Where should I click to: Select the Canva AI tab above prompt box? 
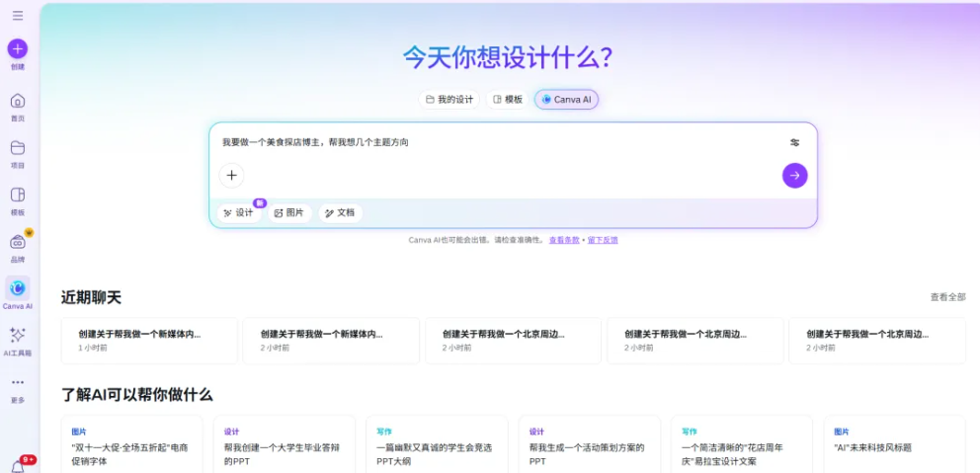coord(566,100)
